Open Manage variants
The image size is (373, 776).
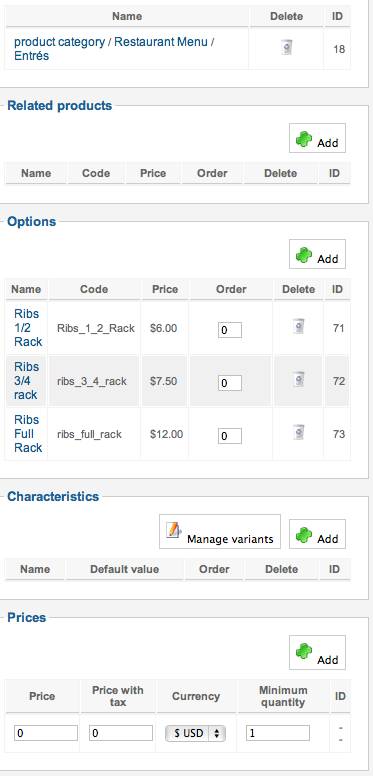pos(220,532)
